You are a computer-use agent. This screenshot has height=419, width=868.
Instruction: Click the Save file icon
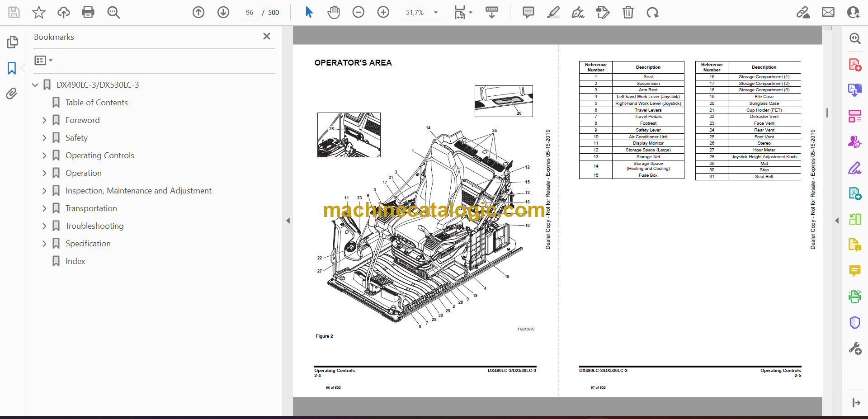click(x=14, y=12)
